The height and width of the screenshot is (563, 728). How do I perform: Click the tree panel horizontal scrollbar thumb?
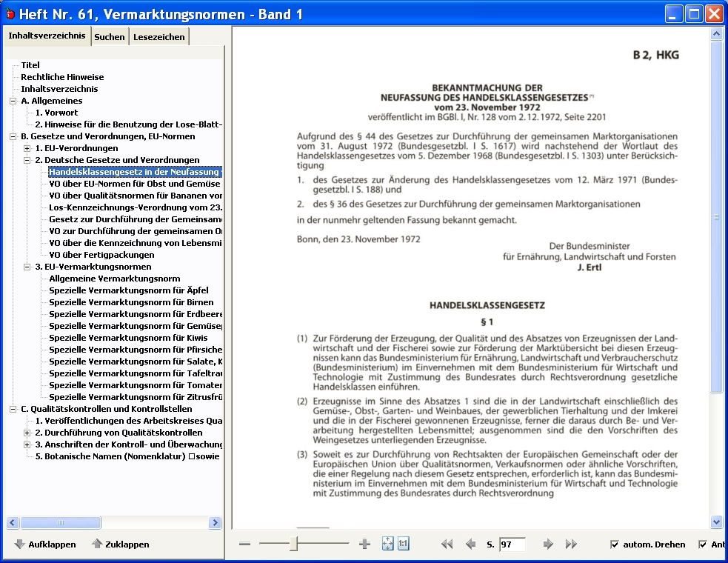point(60,522)
